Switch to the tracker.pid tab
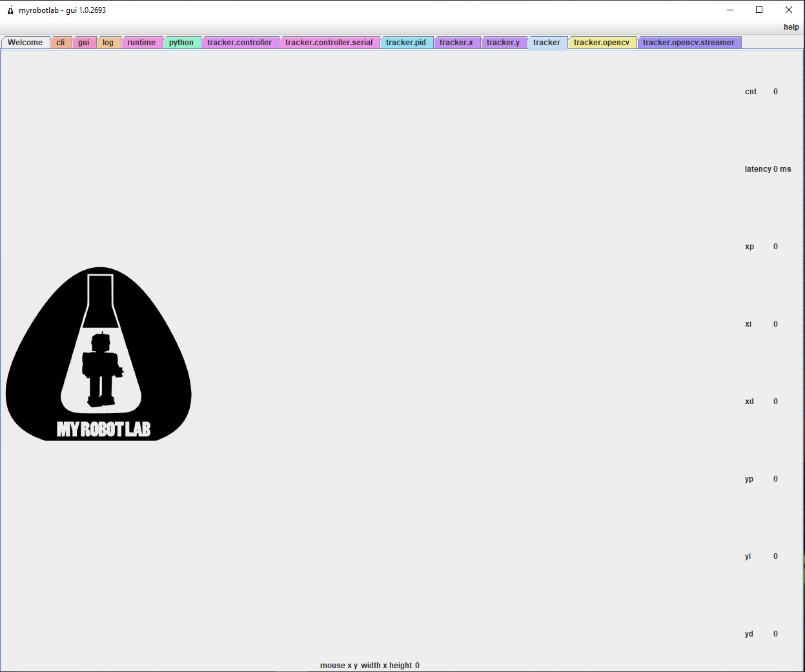Image resolution: width=805 pixels, height=672 pixels. pyautogui.click(x=406, y=43)
